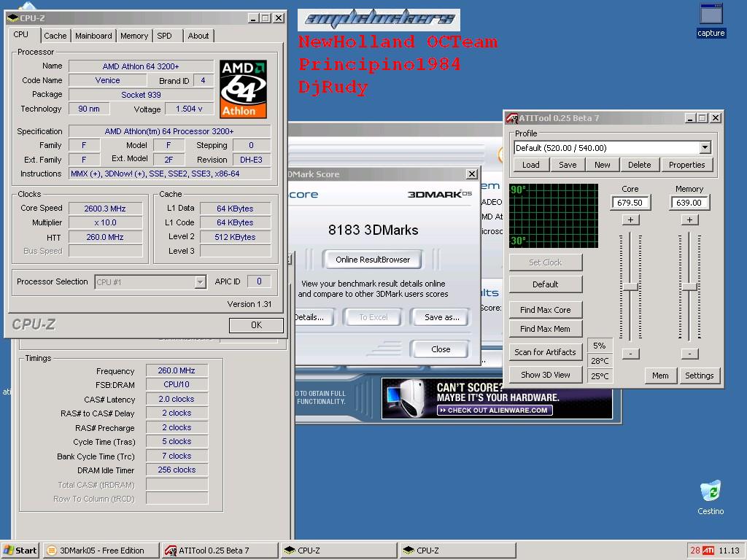Open the Cestino recycle bin icon
The width and height of the screenshot is (747, 560).
point(711,497)
